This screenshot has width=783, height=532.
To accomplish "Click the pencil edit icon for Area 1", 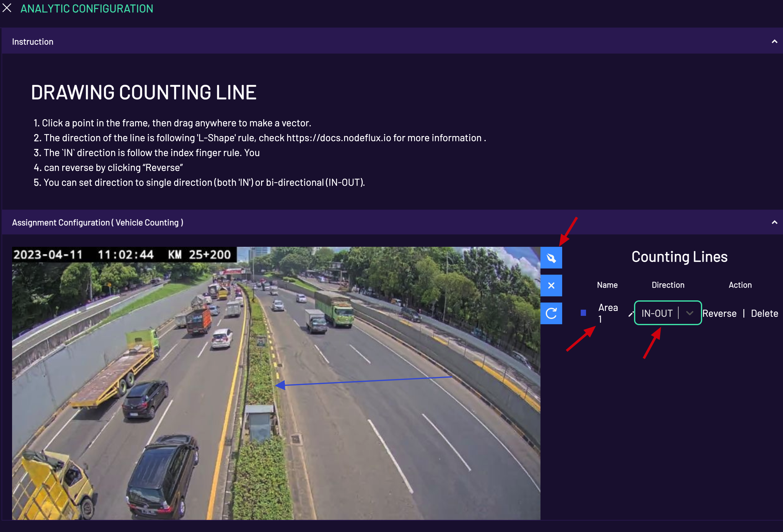I will point(630,314).
